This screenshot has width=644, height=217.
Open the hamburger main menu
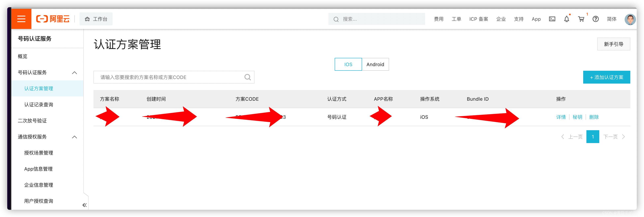click(x=21, y=19)
